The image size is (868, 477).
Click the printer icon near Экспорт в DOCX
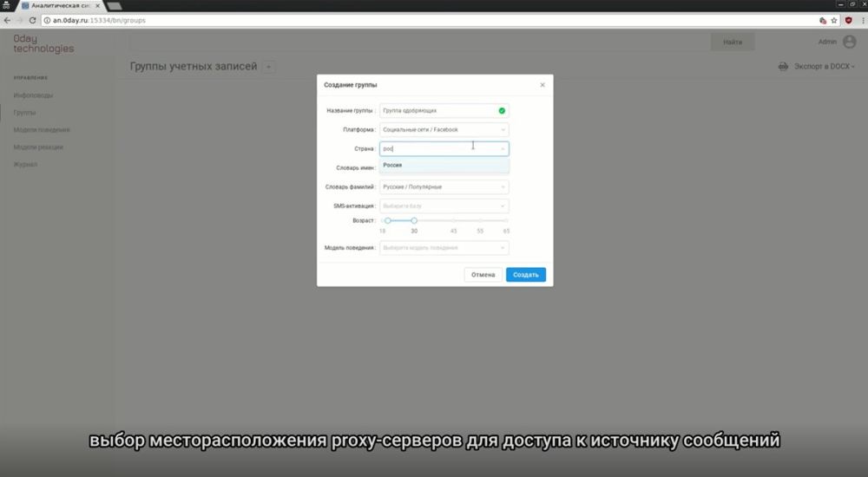[x=783, y=67]
